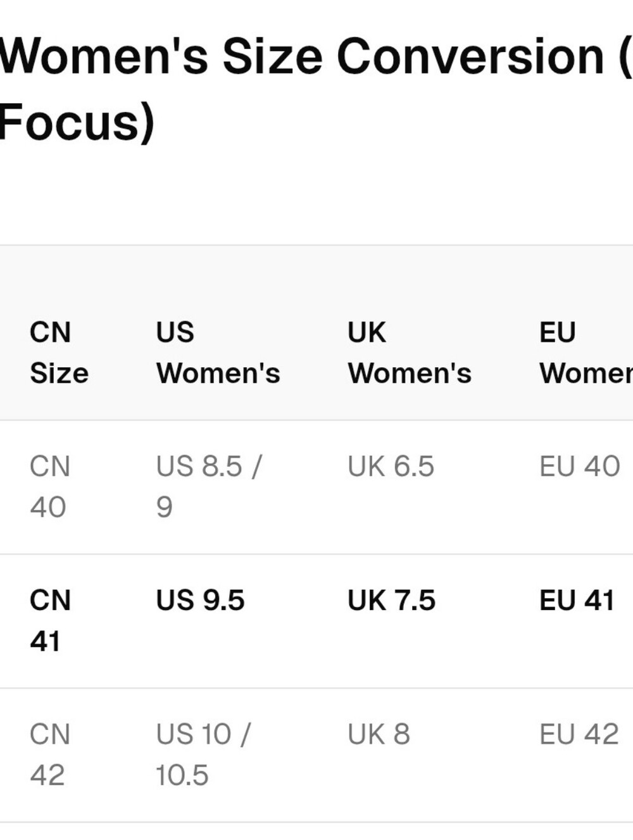The height and width of the screenshot is (840, 633).
Task: Click the US 8.5 / 9 cell
Action: coord(209,487)
